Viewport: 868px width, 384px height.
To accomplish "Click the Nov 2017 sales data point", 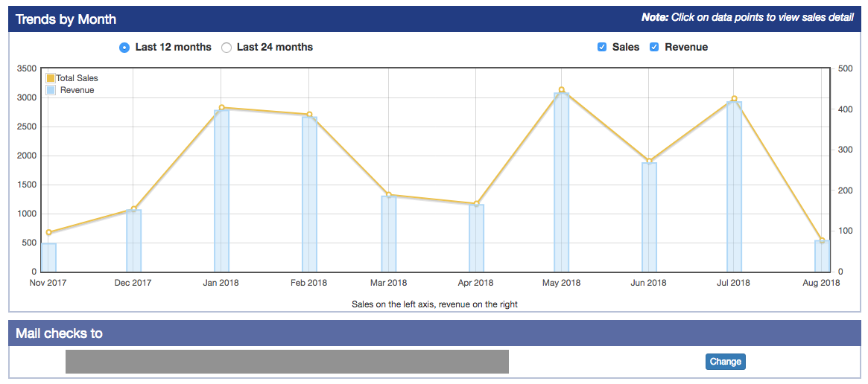I will (48, 232).
